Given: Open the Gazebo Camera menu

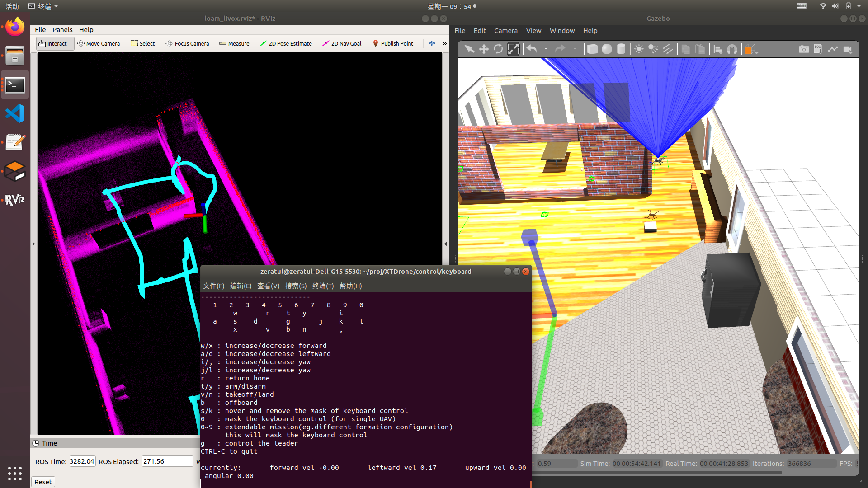Looking at the screenshot, I should [x=505, y=31].
